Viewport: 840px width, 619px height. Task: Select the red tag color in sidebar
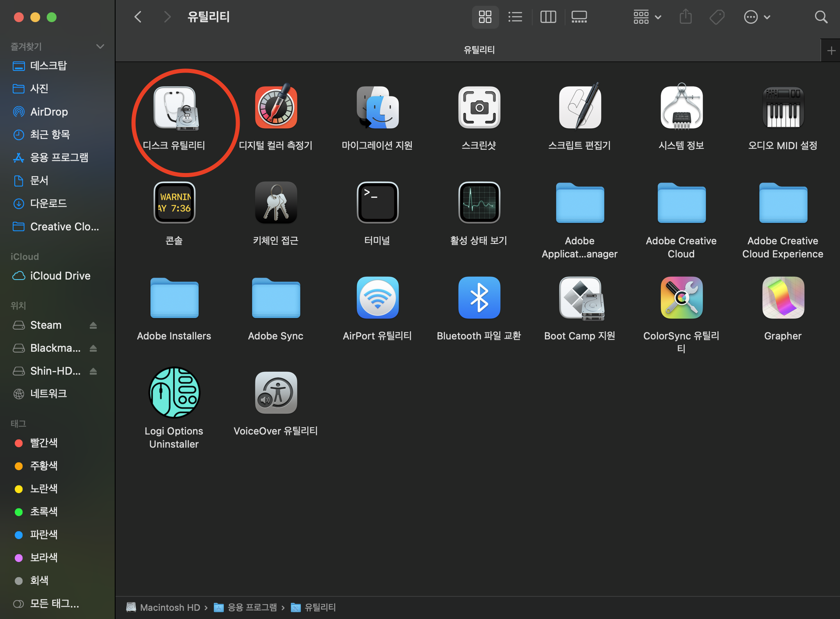pos(43,443)
